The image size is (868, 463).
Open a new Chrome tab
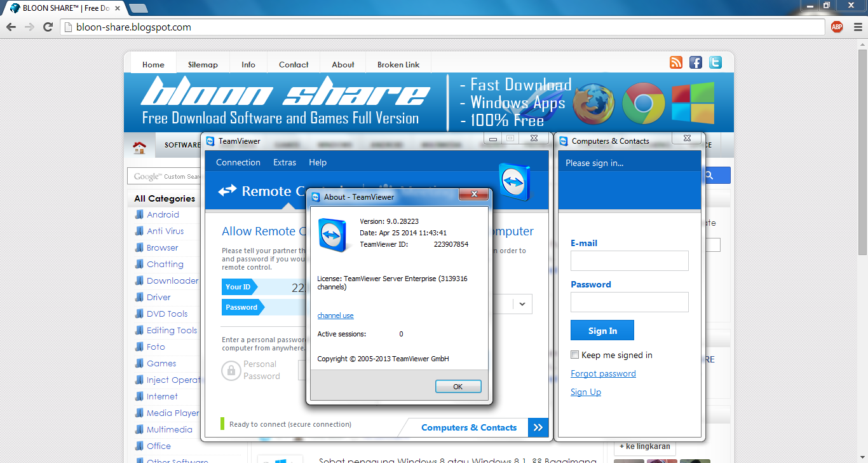(138, 8)
